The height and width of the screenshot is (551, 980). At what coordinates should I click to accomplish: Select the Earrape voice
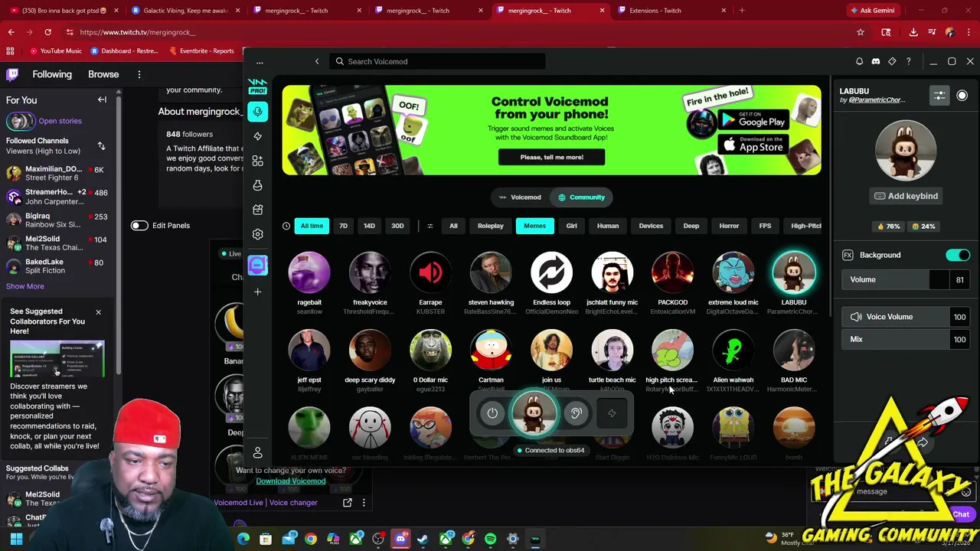430,273
